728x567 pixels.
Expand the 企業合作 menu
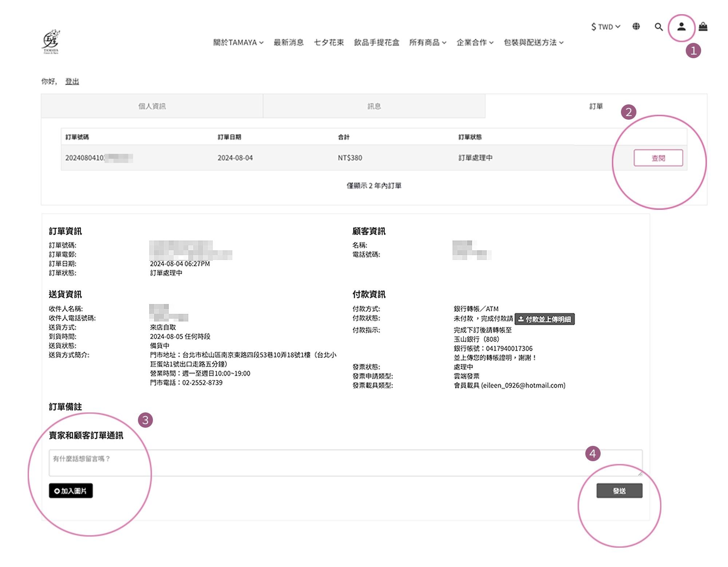click(475, 43)
